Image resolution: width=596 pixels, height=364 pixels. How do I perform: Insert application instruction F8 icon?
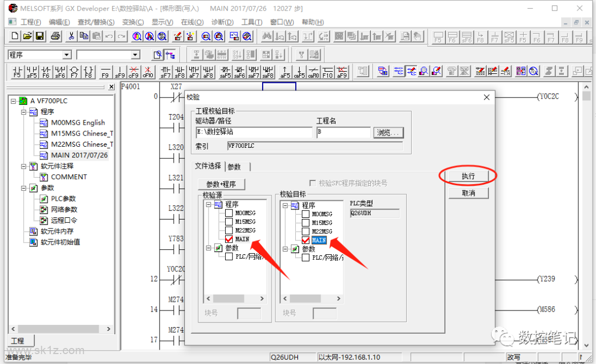point(88,72)
